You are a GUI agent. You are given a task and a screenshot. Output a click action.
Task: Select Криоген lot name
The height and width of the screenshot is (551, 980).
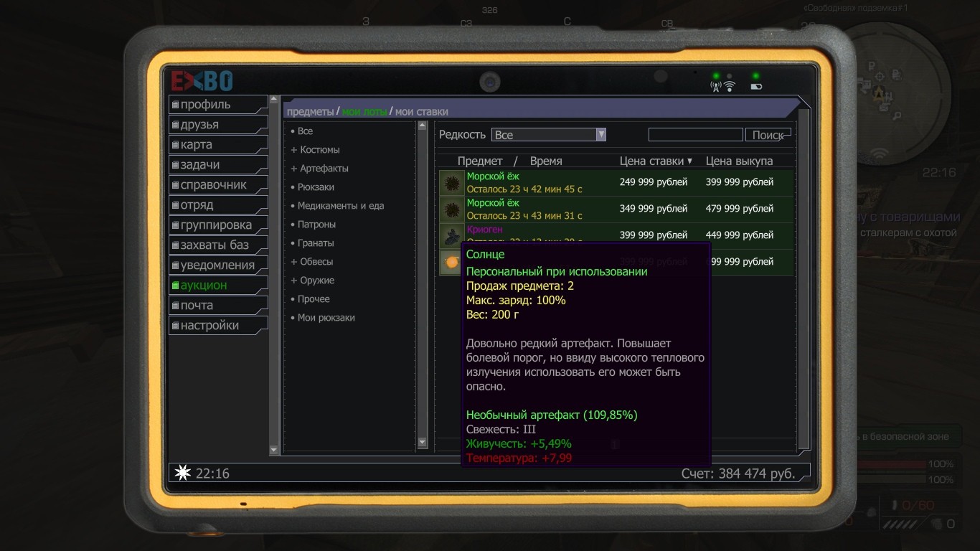coord(484,230)
